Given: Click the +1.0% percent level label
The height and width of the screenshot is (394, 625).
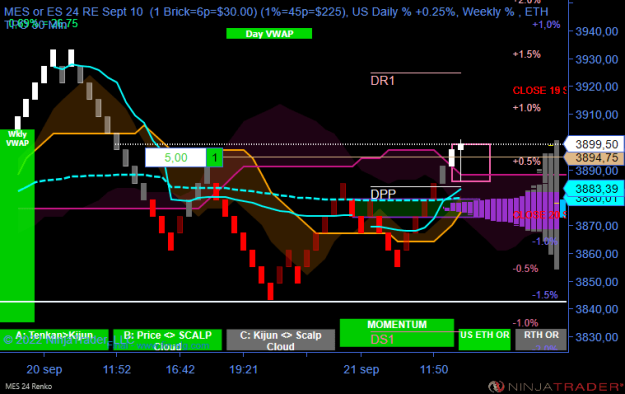Looking at the screenshot, I should tap(527, 108).
